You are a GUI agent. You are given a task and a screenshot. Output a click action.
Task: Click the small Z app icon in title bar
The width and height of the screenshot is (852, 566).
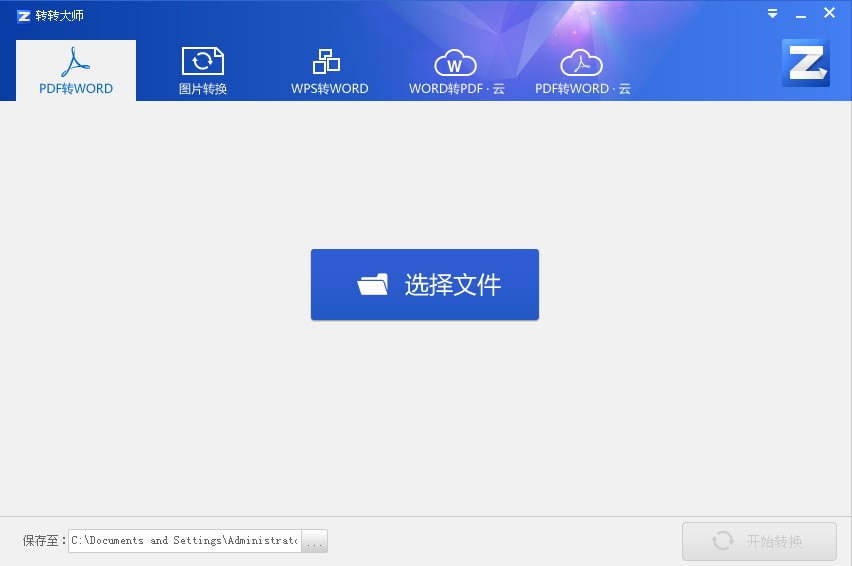(23, 16)
